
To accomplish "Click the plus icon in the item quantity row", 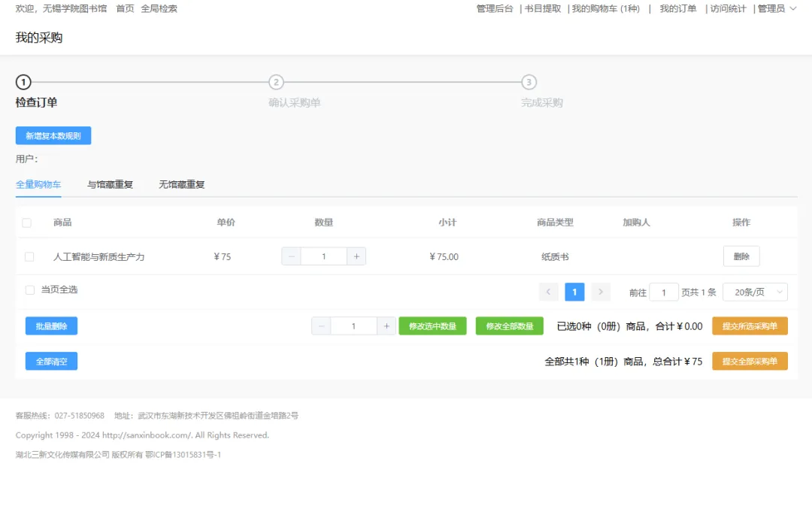I will [356, 256].
